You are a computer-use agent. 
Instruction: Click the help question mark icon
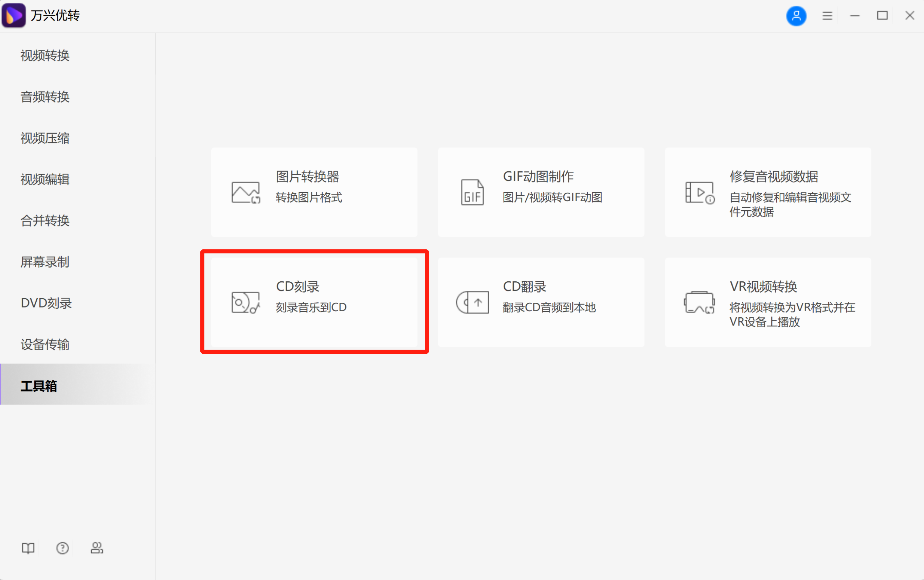[x=62, y=548]
